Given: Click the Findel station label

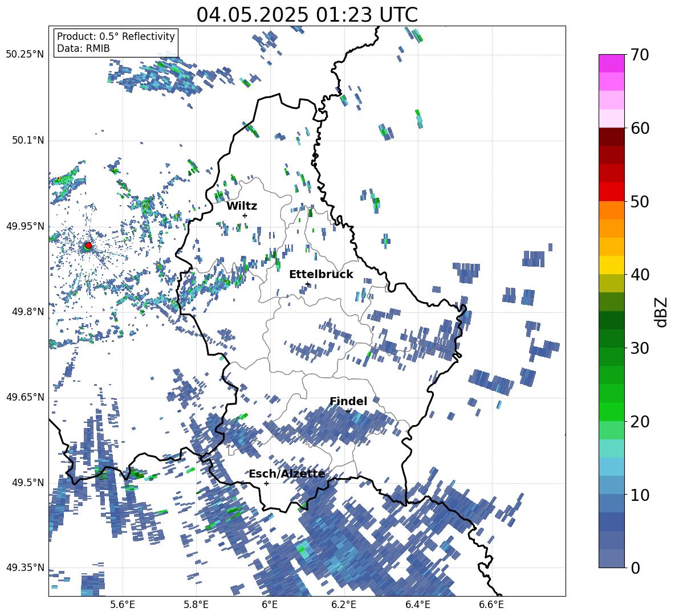Looking at the screenshot, I should coord(348,401).
